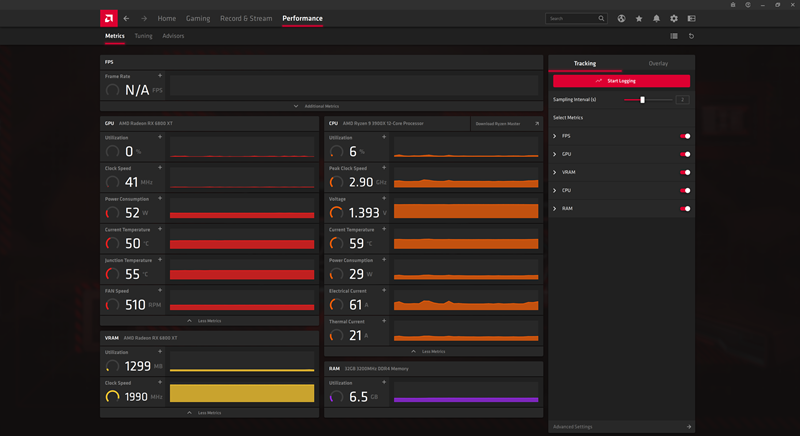Screen dimensions: 800x436
Task: Expand the GPU metrics list chevron
Action: tap(555, 154)
